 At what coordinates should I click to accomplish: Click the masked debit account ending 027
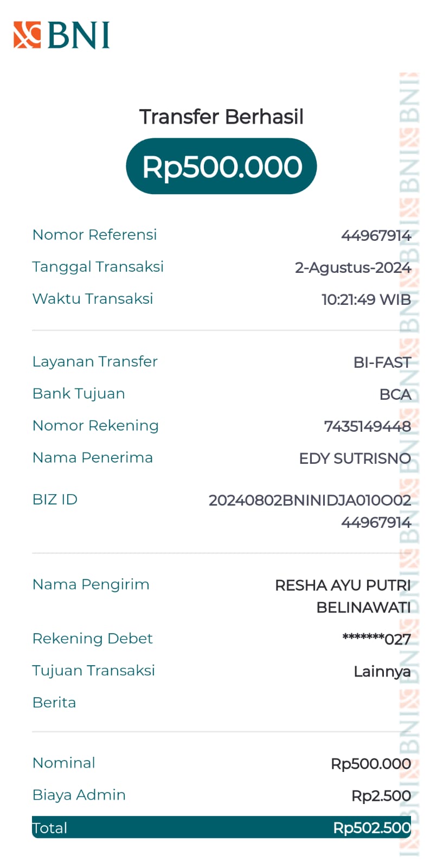coord(376,639)
